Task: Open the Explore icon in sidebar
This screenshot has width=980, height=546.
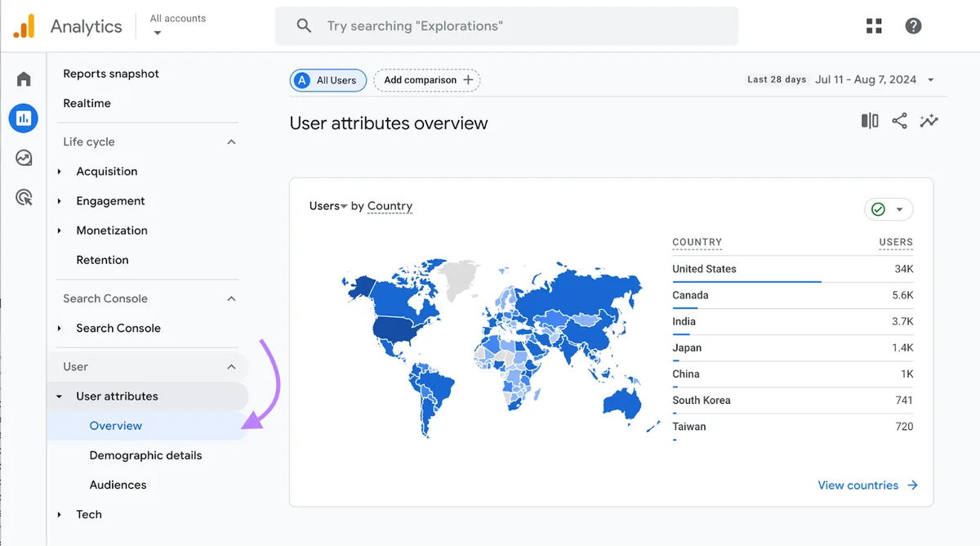Action: [24, 158]
